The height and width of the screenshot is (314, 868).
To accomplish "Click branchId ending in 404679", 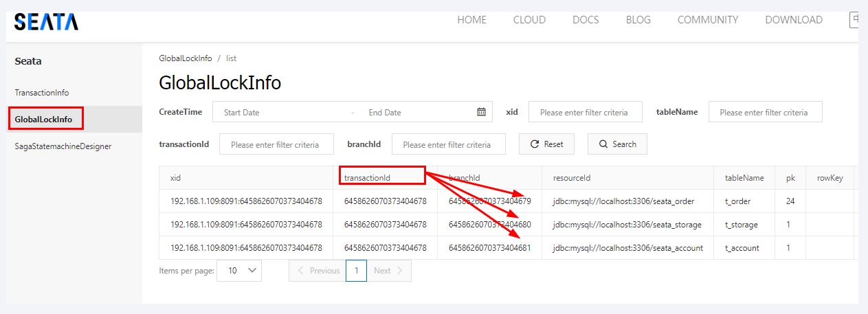I will (489, 201).
